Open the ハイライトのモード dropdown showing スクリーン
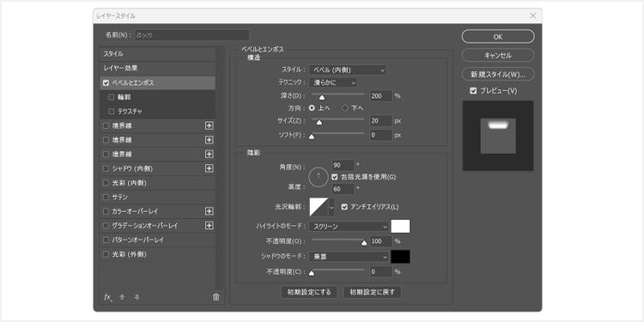This screenshot has width=644, height=322. 349,227
